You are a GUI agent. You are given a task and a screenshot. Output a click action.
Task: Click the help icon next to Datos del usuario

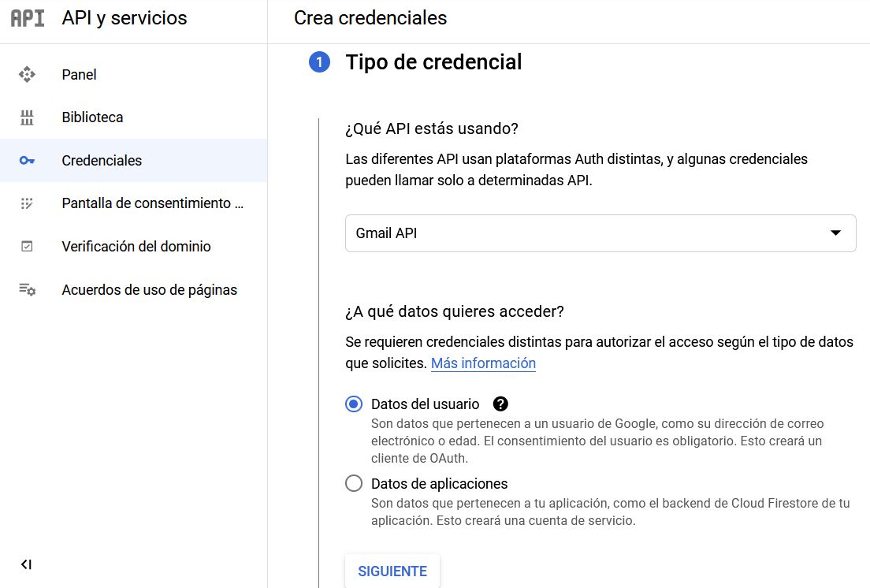click(501, 404)
